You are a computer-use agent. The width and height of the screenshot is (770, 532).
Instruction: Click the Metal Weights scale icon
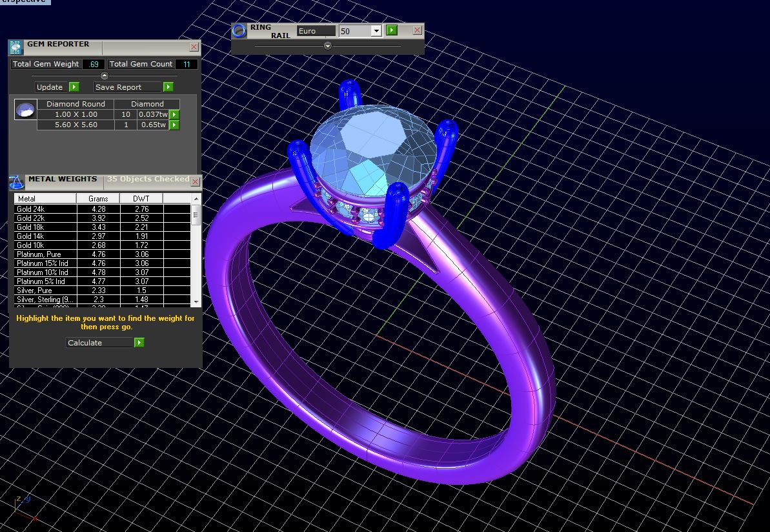pos(16,182)
